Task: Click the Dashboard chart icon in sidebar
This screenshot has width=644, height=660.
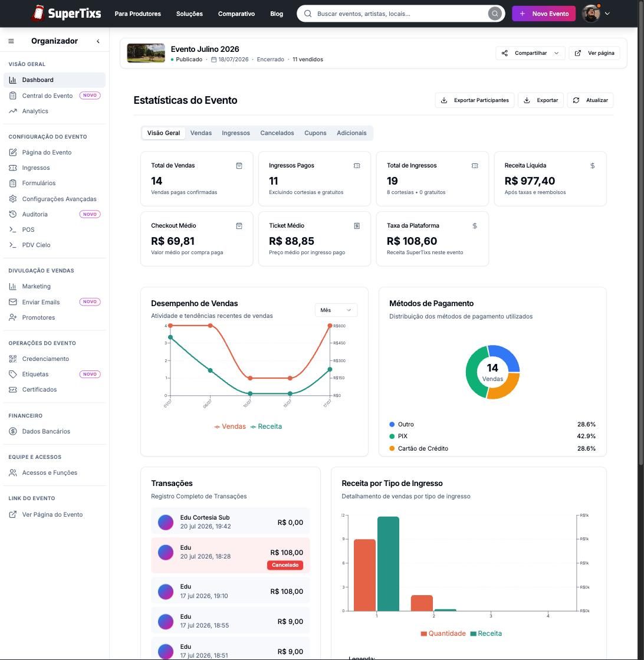Action: (x=13, y=80)
